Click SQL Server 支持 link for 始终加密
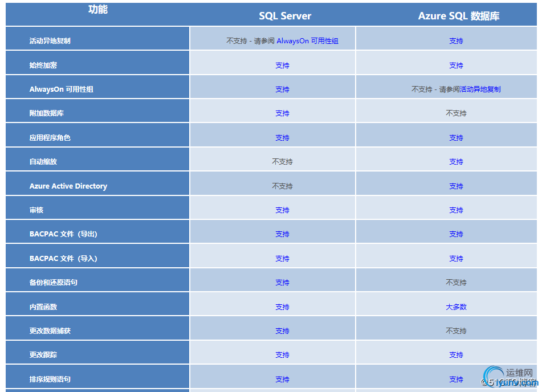Viewport: 542px width, 392px height. 282,66
